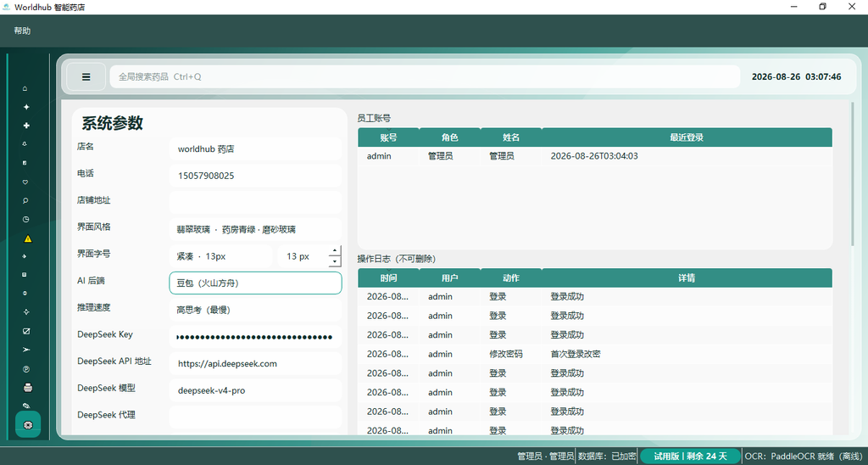Click the circled P sidebar icon
This screenshot has width=868, height=465.
pyautogui.click(x=26, y=369)
